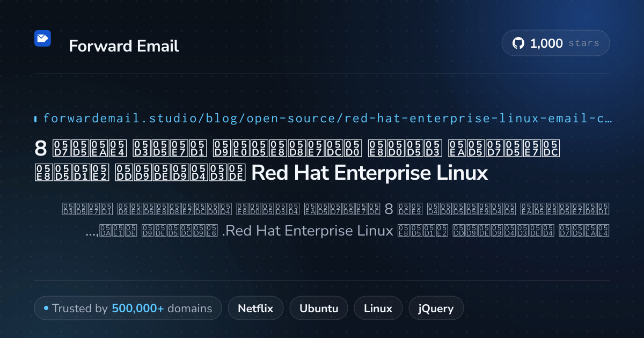This screenshot has width=644, height=338.
Task: Click Red Hat Enterprise Linux in bold headline
Action: pos(370,173)
